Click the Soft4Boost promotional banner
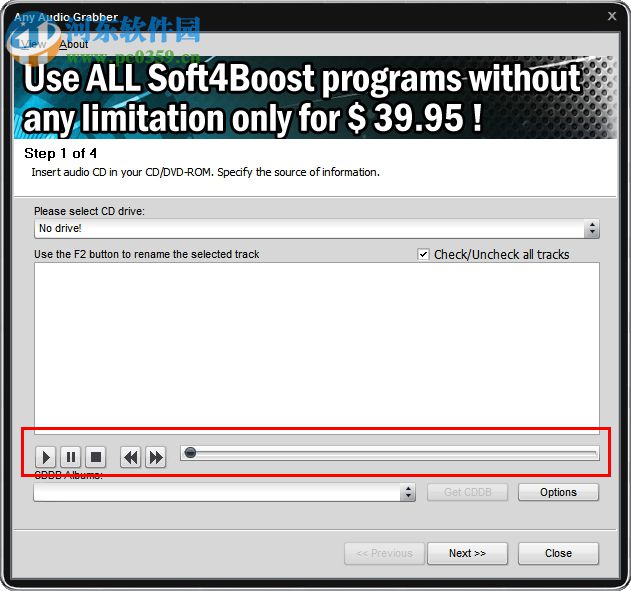631x591 pixels. tap(315, 98)
